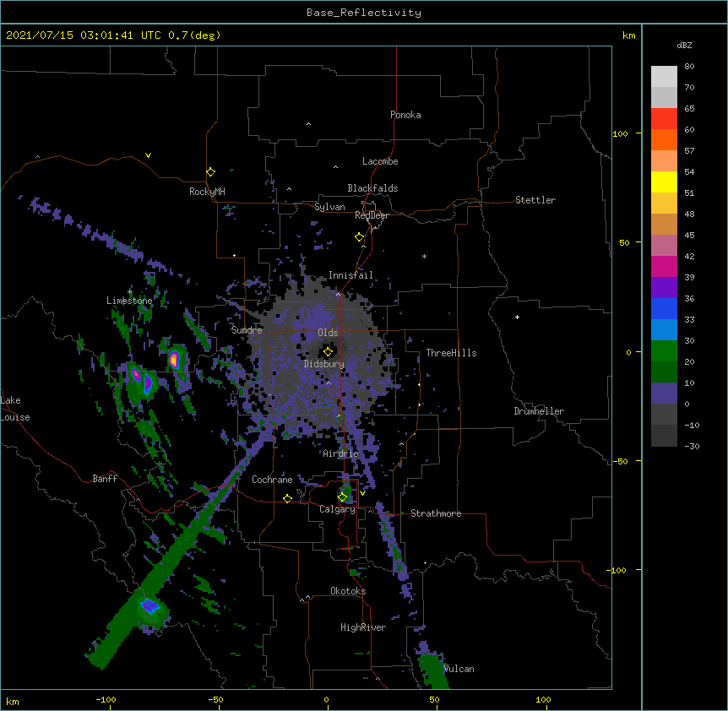Click the yellow V marker northeast of Calgary
Screen dimensions: 728x711
point(362,493)
